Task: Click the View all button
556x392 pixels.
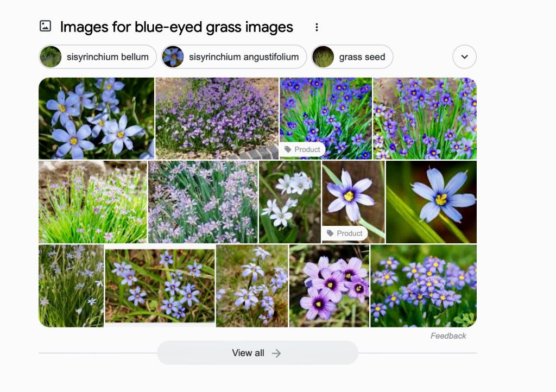Action: pos(257,353)
